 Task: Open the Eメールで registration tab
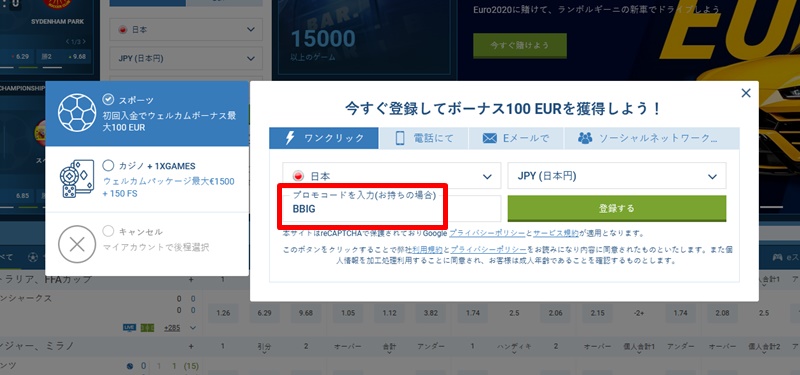pyautogui.click(x=516, y=138)
